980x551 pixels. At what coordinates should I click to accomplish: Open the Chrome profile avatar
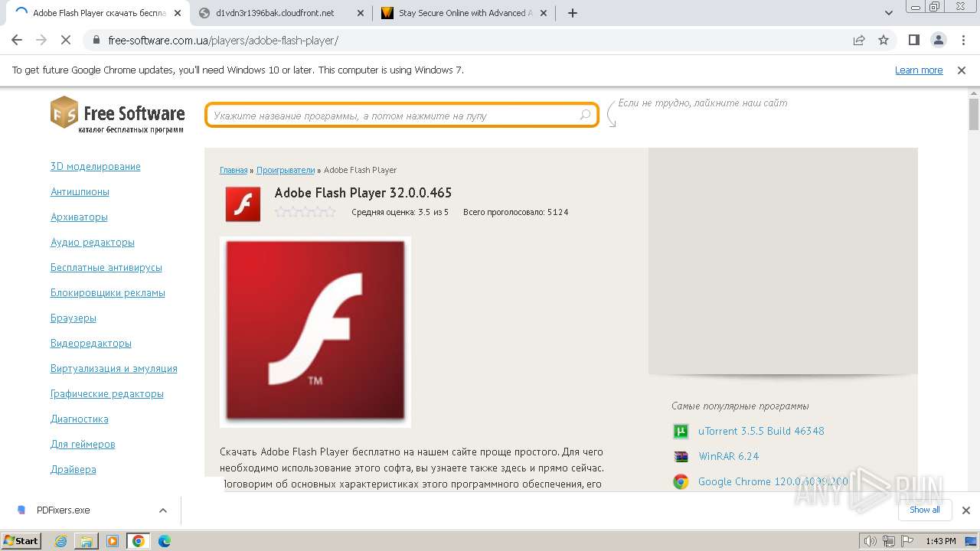[x=938, y=40]
